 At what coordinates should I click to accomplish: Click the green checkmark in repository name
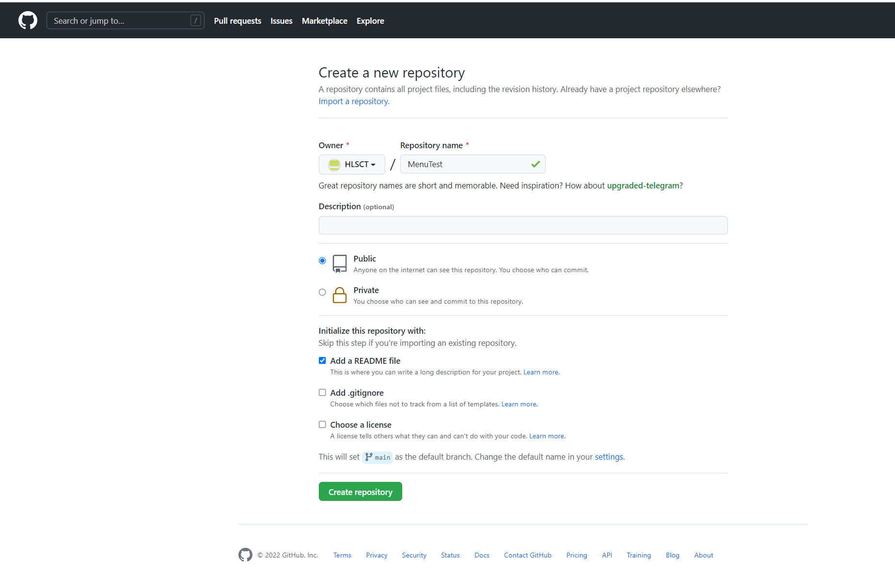click(535, 164)
